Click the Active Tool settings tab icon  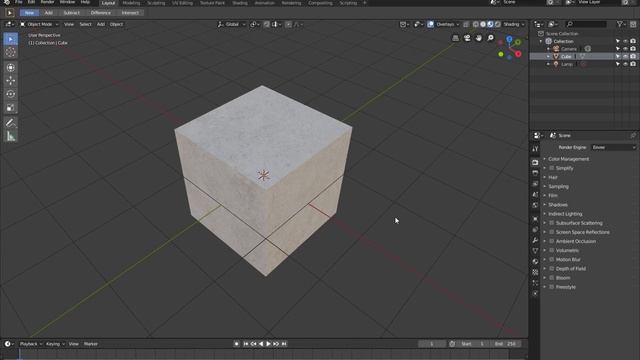coord(535,149)
